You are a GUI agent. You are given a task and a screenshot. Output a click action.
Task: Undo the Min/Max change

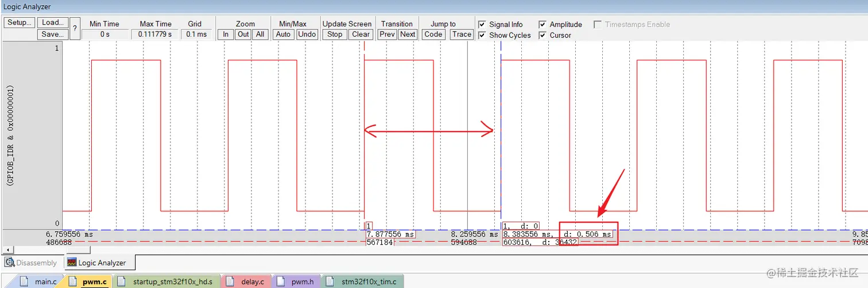point(307,34)
